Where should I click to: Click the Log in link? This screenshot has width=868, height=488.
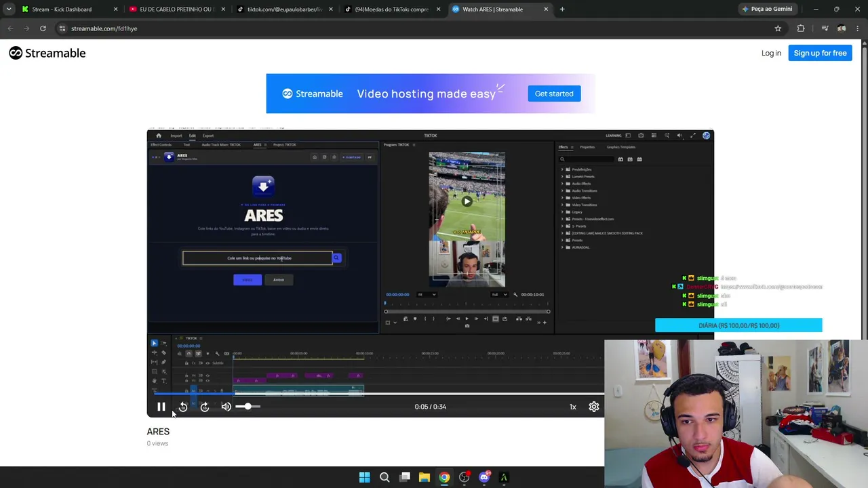coord(771,53)
